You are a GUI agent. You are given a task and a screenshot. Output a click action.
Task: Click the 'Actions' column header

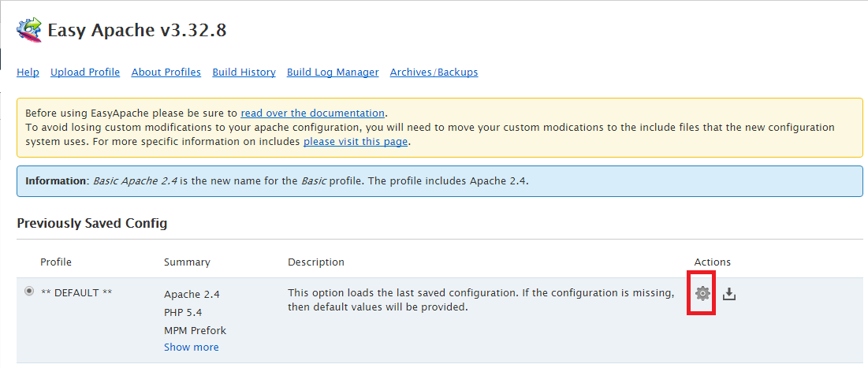(x=713, y=262)
